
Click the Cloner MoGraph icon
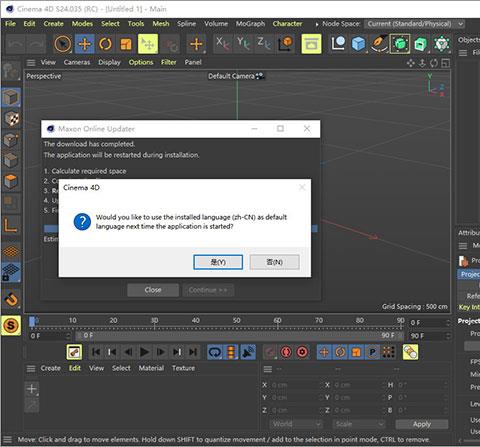coord(442,44)
